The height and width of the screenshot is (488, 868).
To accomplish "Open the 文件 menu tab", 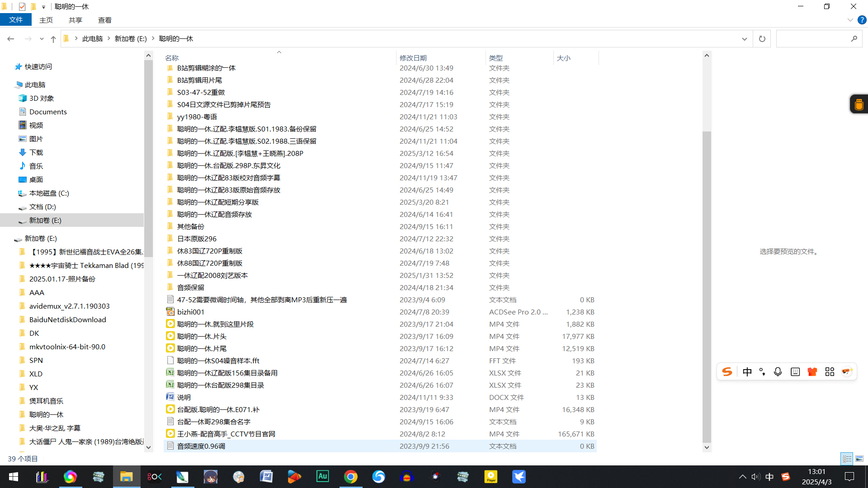I will click(x=16, y=20).
